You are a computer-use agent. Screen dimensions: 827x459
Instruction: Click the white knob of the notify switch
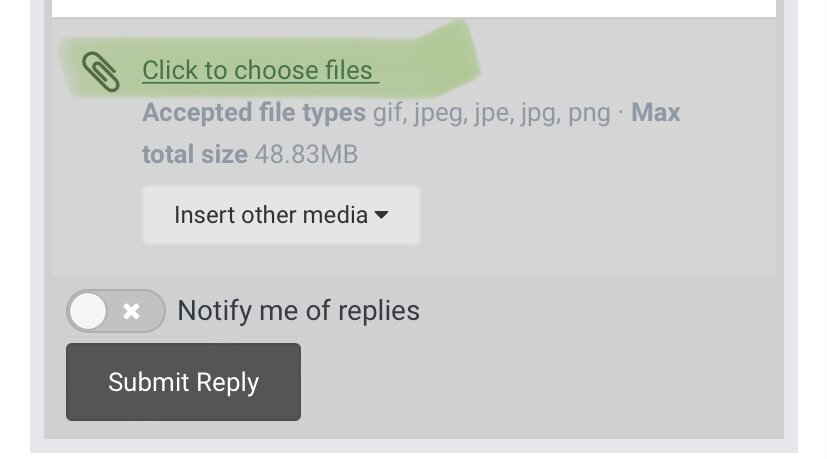pos(88,311)
